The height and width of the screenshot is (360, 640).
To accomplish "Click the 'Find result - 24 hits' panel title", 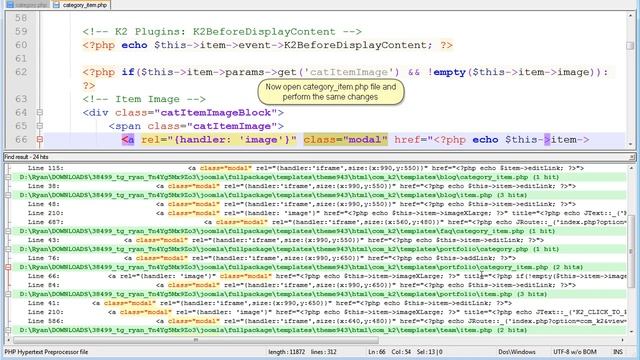I will [x=27, y=157].
